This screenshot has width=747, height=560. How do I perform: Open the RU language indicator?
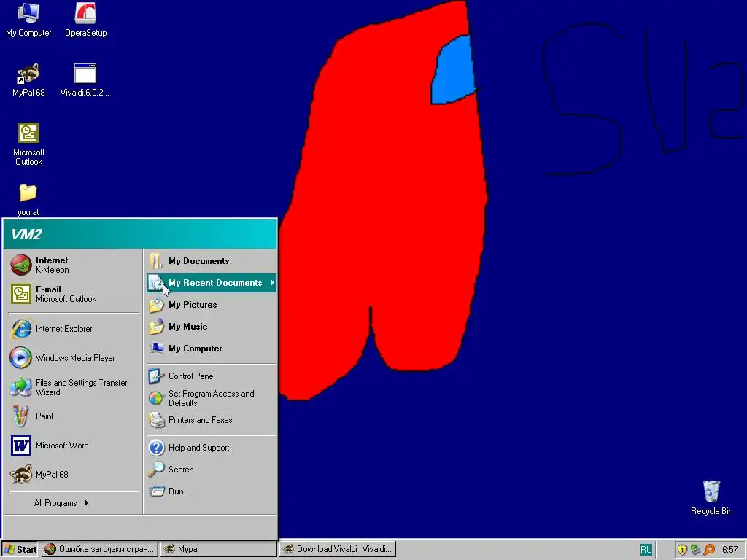tap(646, 550)
